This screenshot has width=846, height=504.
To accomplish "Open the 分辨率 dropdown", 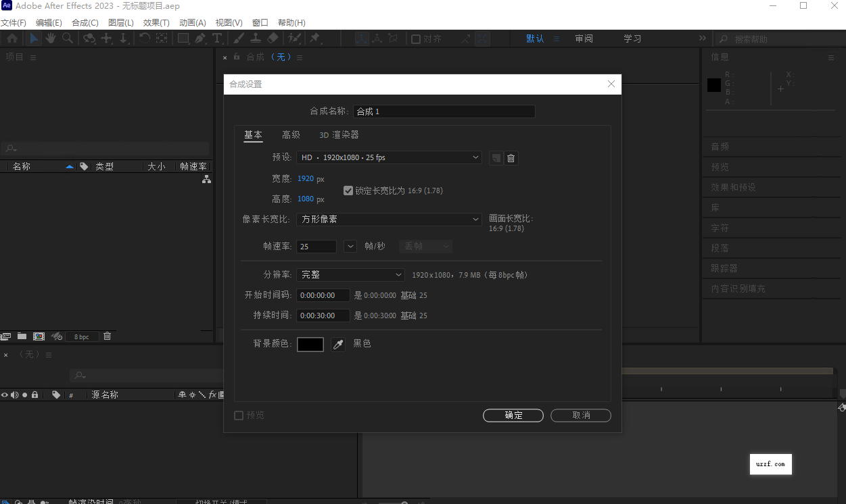I will [350, 274].
